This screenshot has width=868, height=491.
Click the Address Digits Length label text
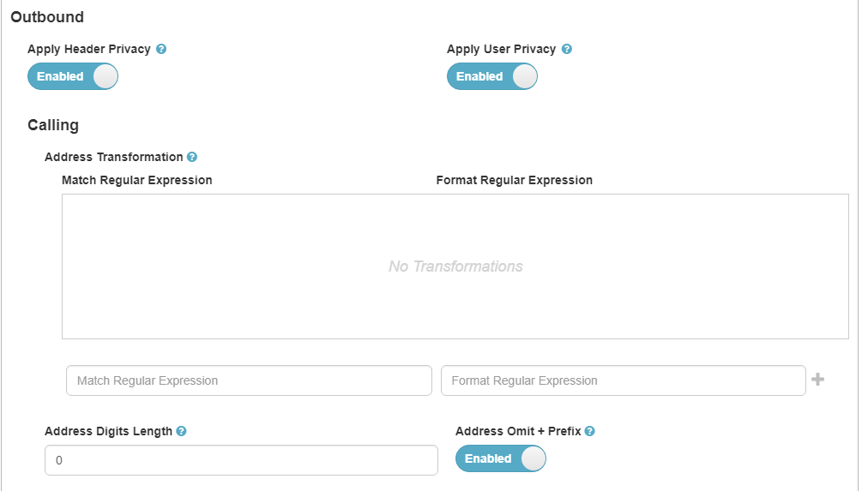(108, 432)
